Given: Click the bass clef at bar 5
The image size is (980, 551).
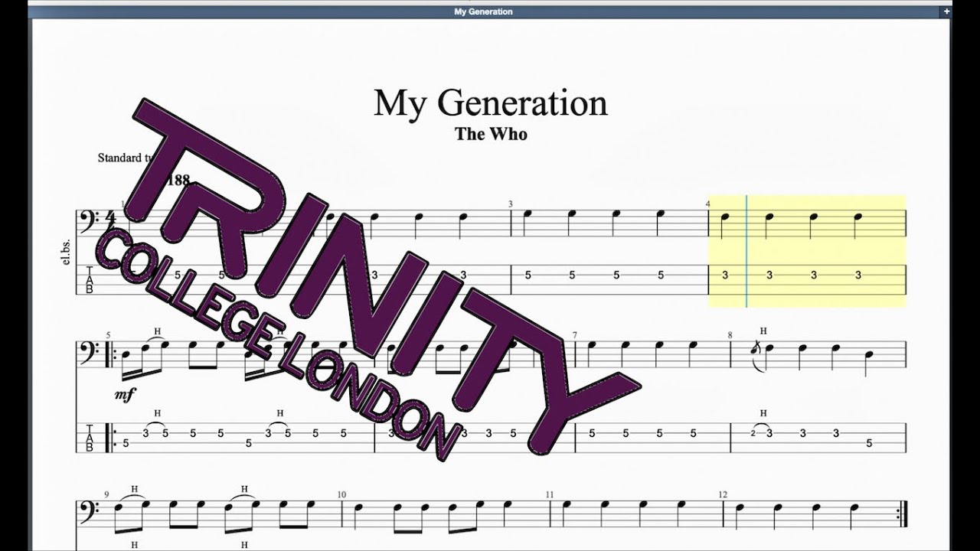Looking at the screenshot, I should point(88,352).
